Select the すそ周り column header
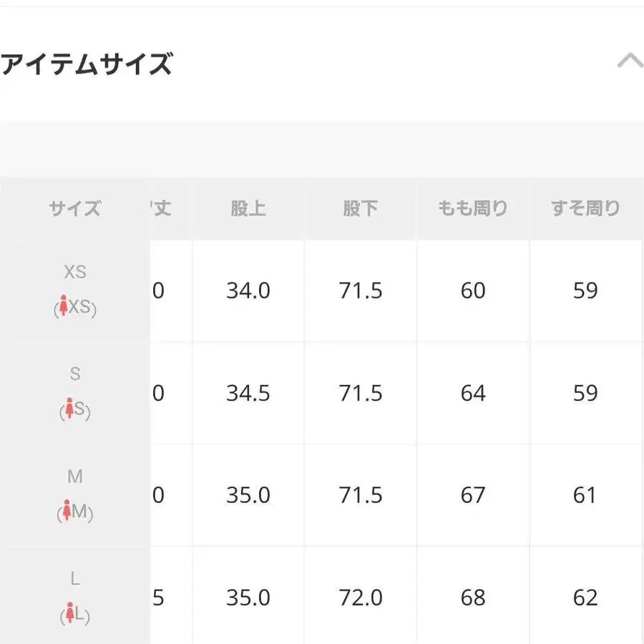Viewport: 644px width, 644px height. click(585, 208)
